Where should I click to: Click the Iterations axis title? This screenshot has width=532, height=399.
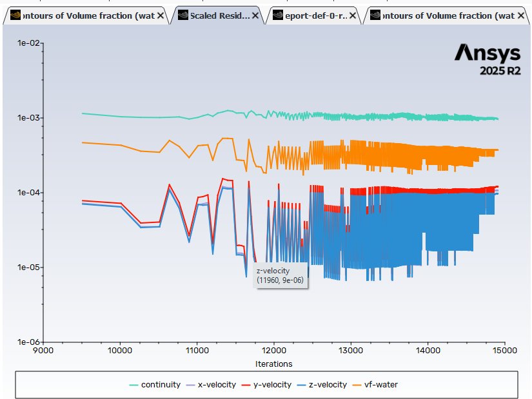(x=273, y=364)
